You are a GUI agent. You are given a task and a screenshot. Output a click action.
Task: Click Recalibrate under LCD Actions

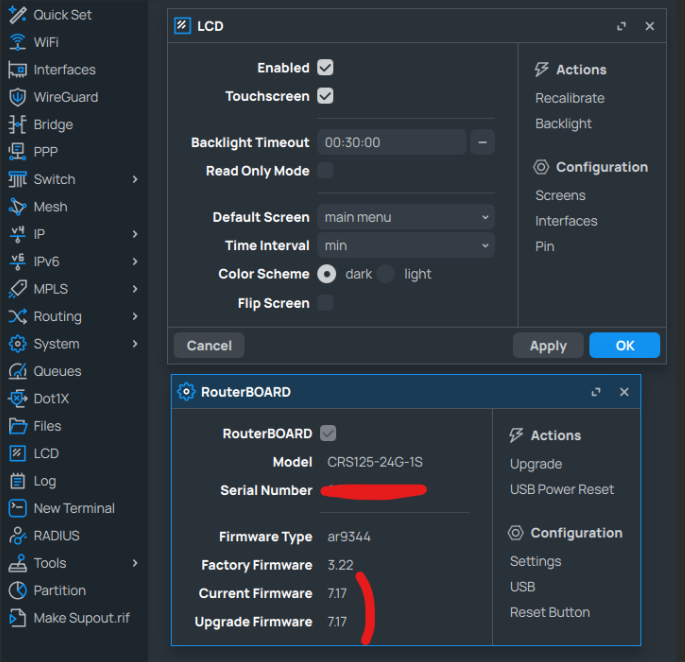pos(570,98)
